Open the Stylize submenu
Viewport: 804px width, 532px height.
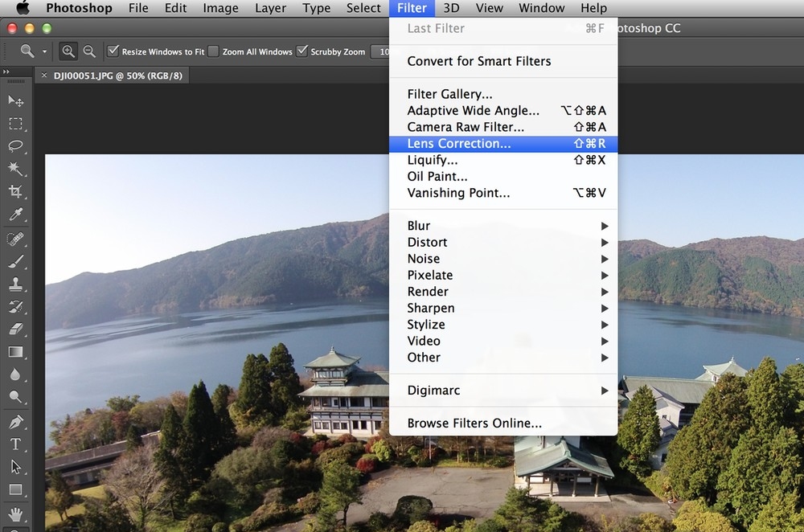tap(503, 324)
